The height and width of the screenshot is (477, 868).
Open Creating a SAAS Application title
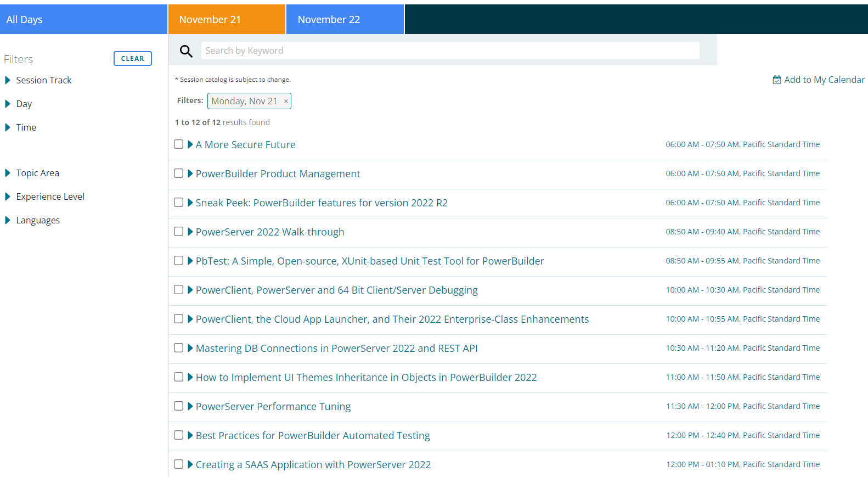pyautogui.click(x=313, y=465)
